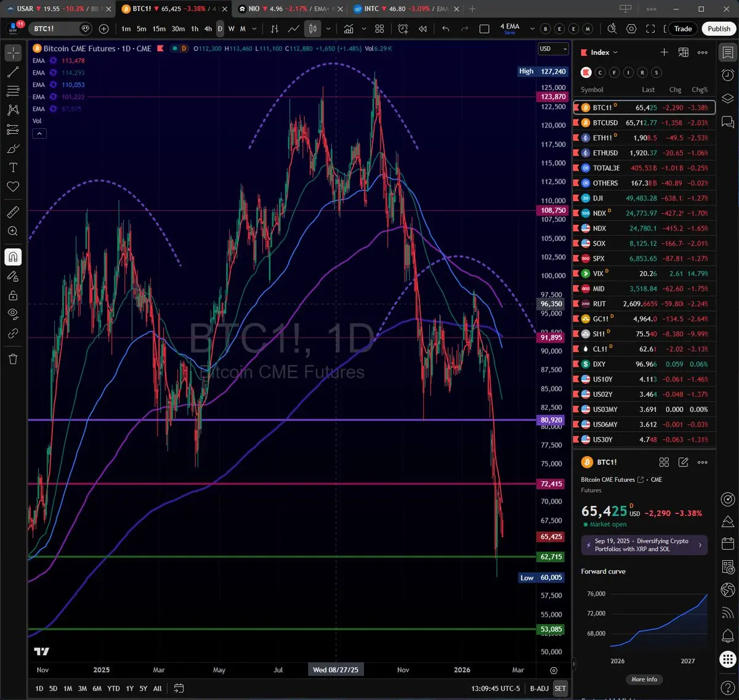Open watchlist advanced view table icon
739x700 pixels.
pos(683,52)
